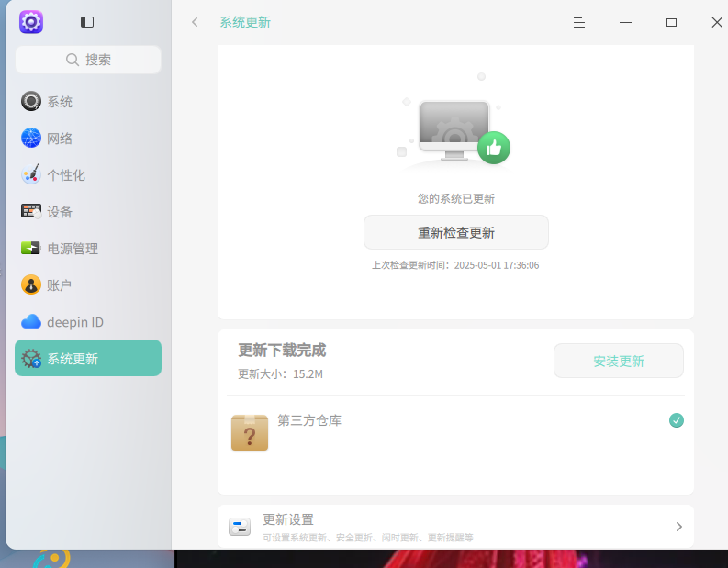Image resolution: width=728 pixels, height=568 pixels.
Task: Click the 设备 keyboard icon
Action: (31, 211)
